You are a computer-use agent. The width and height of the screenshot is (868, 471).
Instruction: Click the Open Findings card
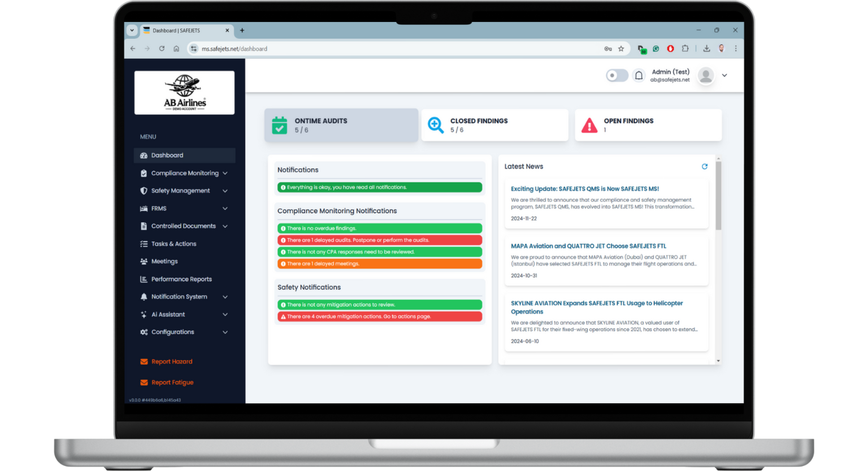[648, 125]
